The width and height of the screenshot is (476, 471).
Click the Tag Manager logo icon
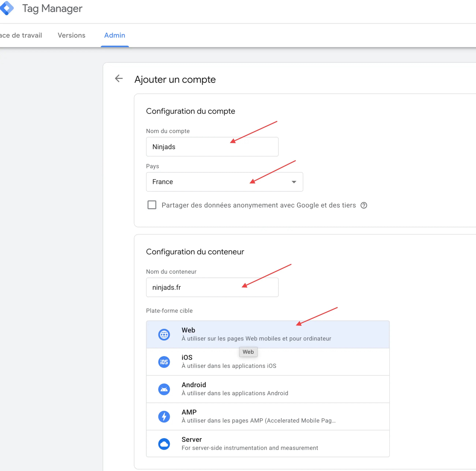pos(6,8)
